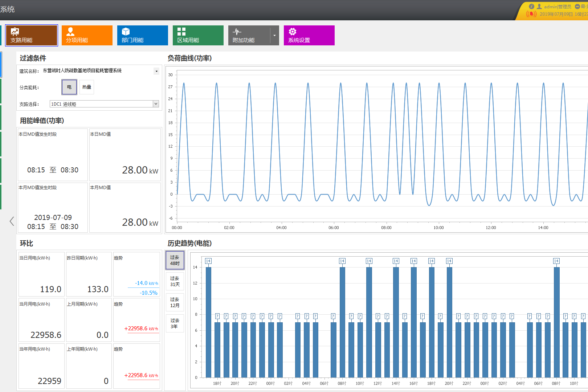Select 电 energy category toggle

pos(69,87)
